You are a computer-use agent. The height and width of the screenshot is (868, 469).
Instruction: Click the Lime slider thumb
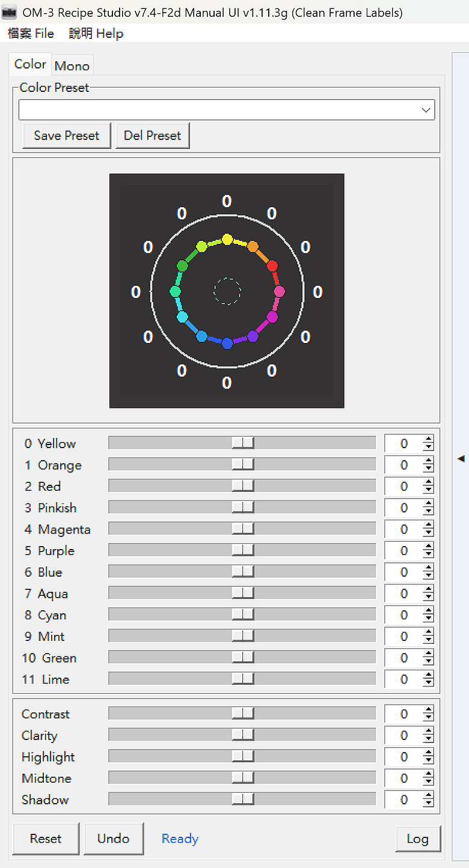tap(243, 679)
